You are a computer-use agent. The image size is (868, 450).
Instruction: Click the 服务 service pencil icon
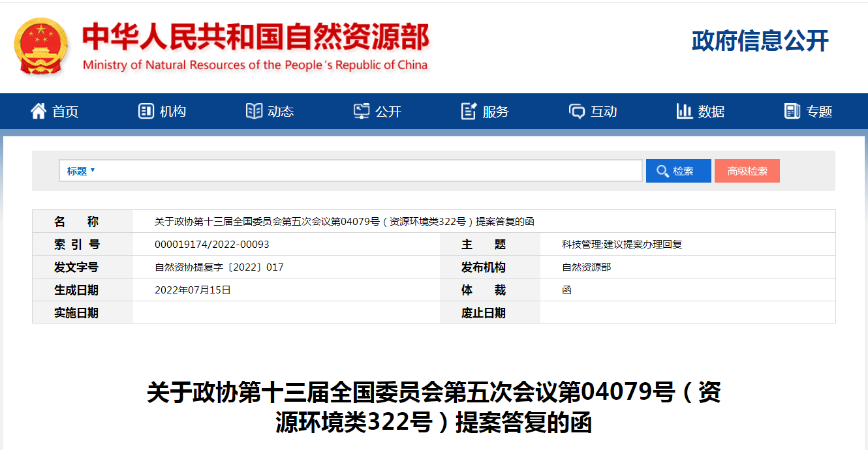tap(467, 111)
